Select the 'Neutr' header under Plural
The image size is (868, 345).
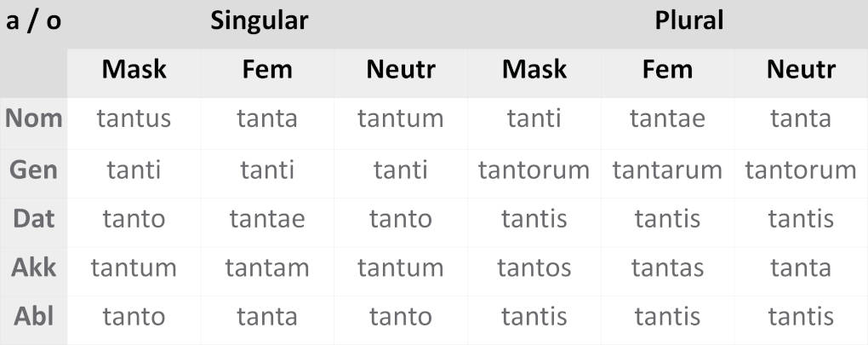coord(801,69)
